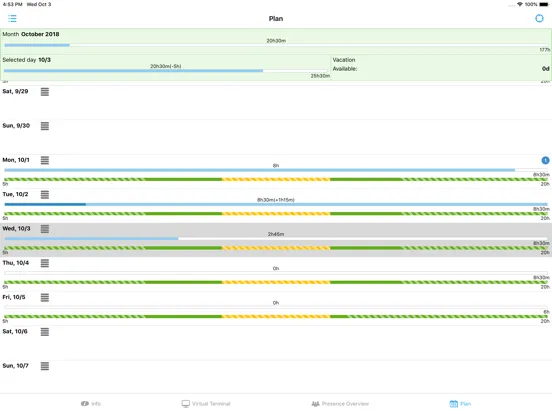
Task: Click the October 2018 month progress bar
Action: point(276,45)
